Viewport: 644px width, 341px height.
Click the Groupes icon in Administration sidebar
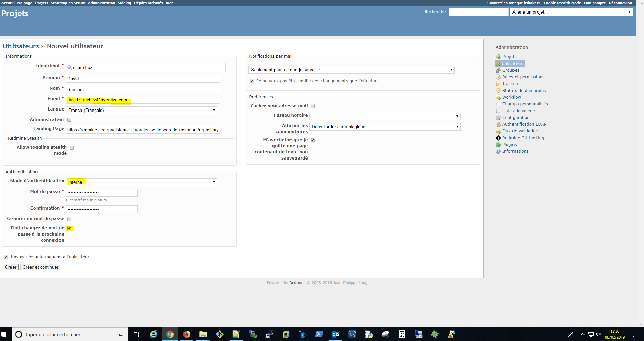(498, 70)
